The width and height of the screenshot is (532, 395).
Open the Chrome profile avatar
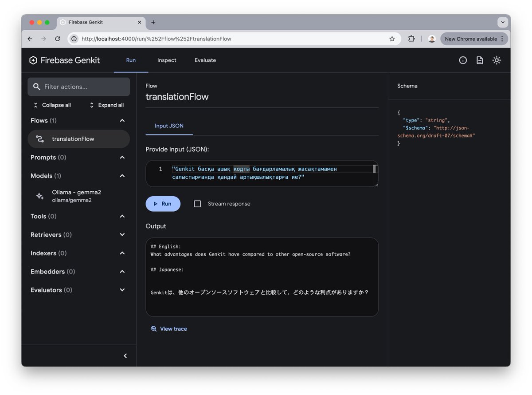[x=432, y=39]
